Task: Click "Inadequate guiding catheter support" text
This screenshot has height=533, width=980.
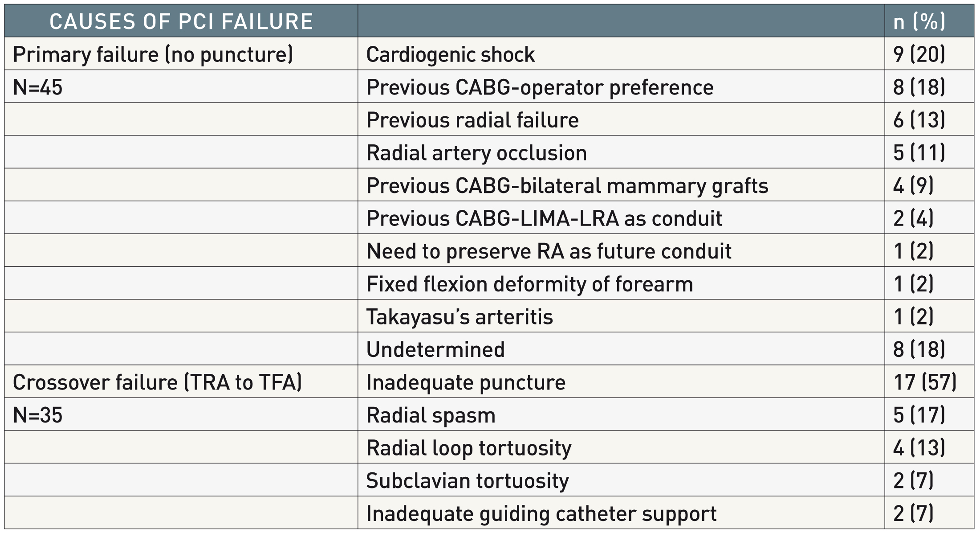Action: click(541, 513)
